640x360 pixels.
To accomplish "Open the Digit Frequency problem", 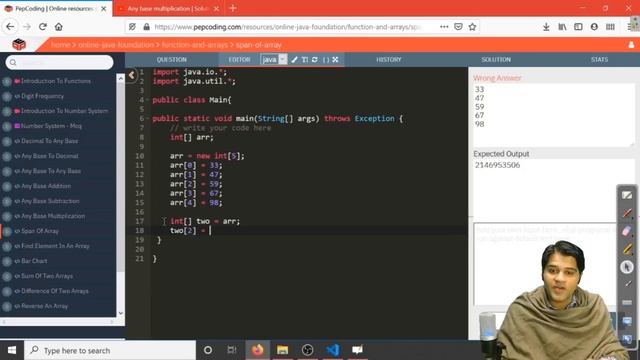I will (42, 96).
